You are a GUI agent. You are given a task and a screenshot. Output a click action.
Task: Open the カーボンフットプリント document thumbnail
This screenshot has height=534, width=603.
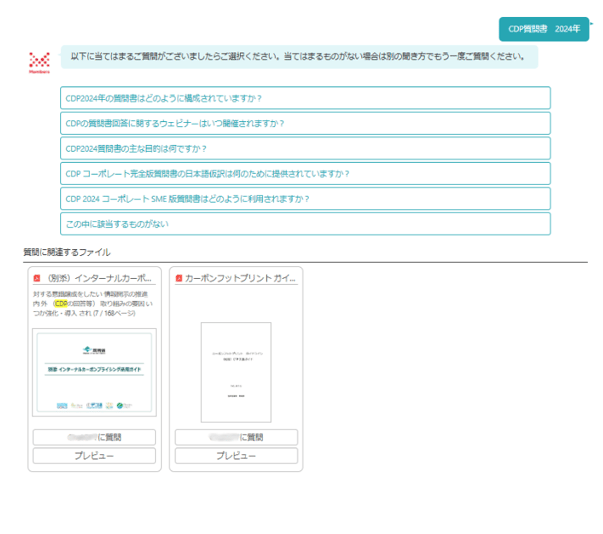(x=236, y=372)
